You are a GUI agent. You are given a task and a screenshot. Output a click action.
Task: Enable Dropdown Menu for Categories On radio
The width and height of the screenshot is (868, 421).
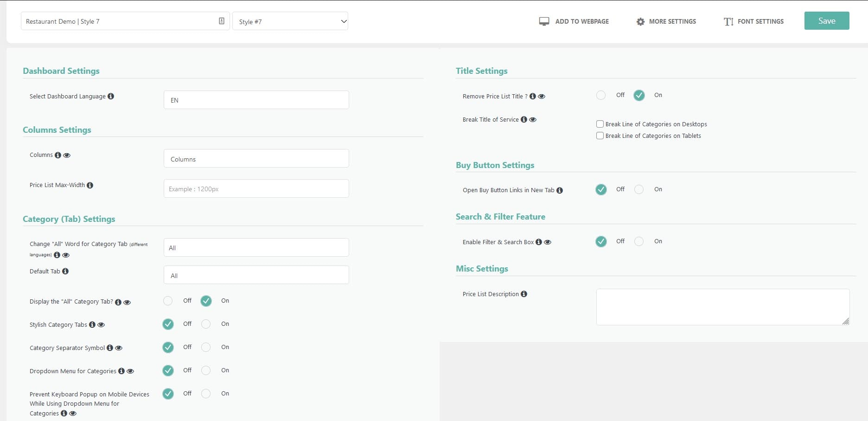tap(206, 370)
